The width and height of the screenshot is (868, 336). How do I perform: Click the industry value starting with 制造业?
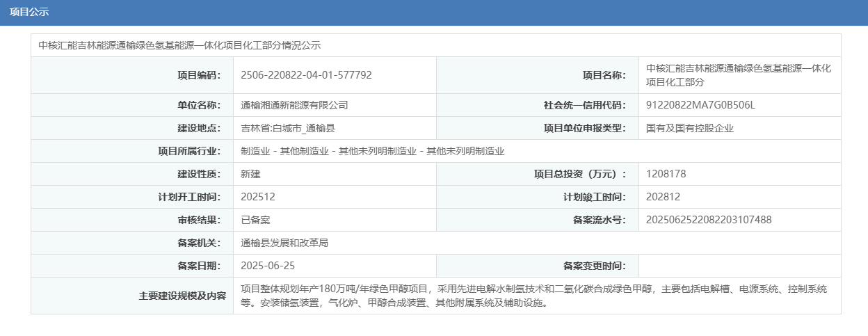(372, 151)
